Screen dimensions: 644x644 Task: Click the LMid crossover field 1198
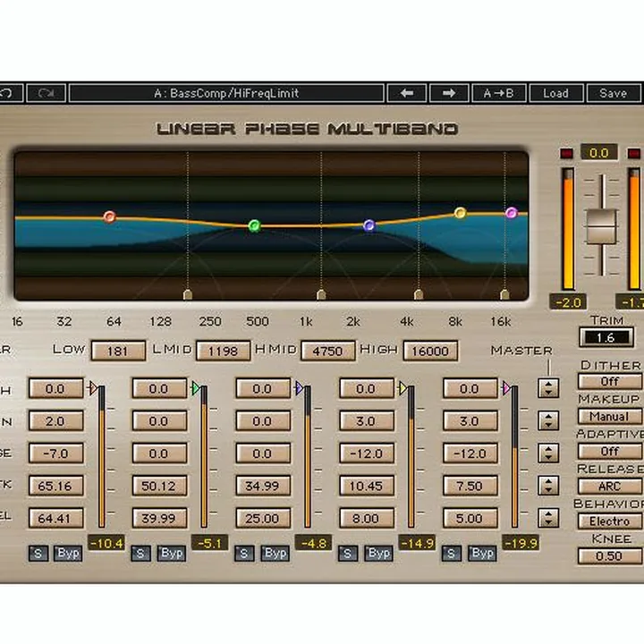click(x=223, y=351)
